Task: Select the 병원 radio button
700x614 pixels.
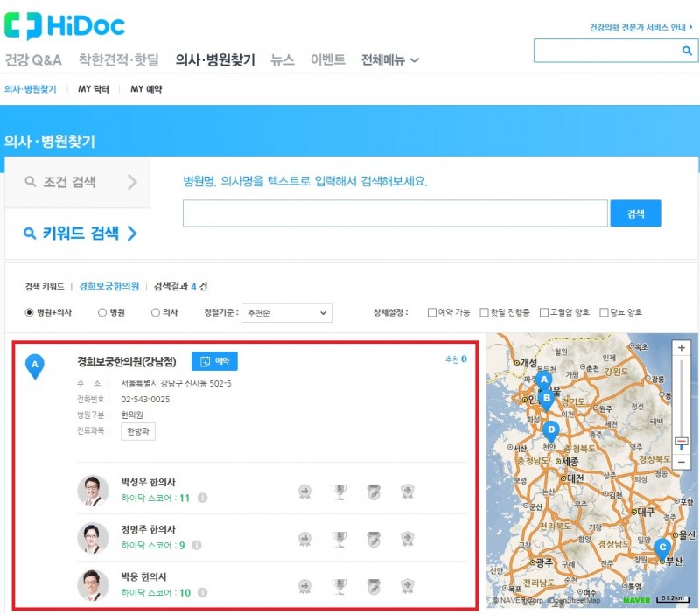Action: 102,312
